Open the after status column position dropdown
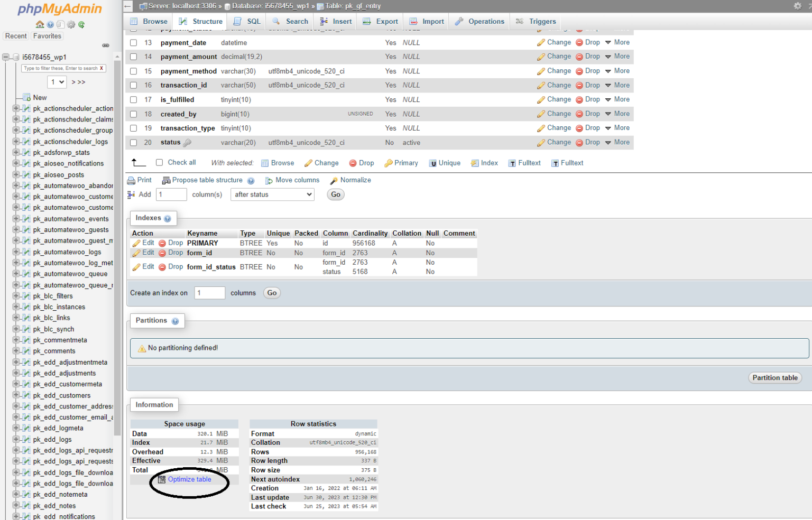 tap(272, 194)
